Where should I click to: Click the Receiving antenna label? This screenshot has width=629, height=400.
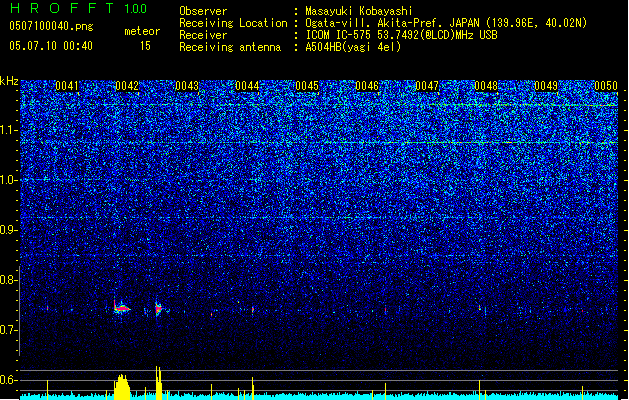[230, 47]
